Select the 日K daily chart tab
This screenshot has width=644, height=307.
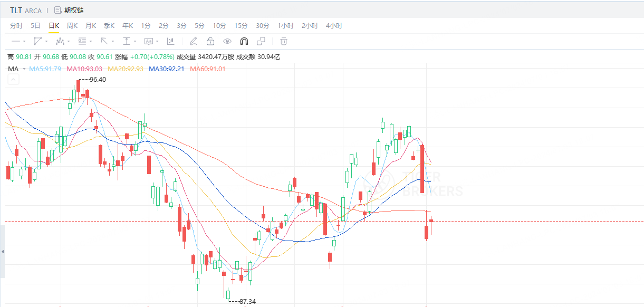pyautogui.click(x=54, y=26)
